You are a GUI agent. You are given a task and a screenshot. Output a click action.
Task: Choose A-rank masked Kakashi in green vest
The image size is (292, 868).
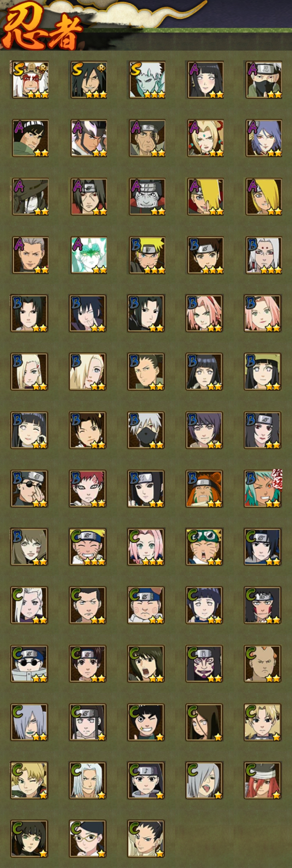tap(264, 80)
